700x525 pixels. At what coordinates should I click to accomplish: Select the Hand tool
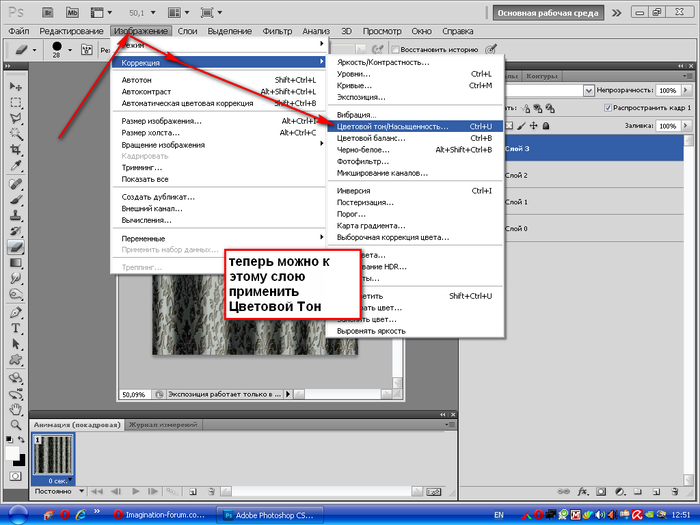[16, 409]
